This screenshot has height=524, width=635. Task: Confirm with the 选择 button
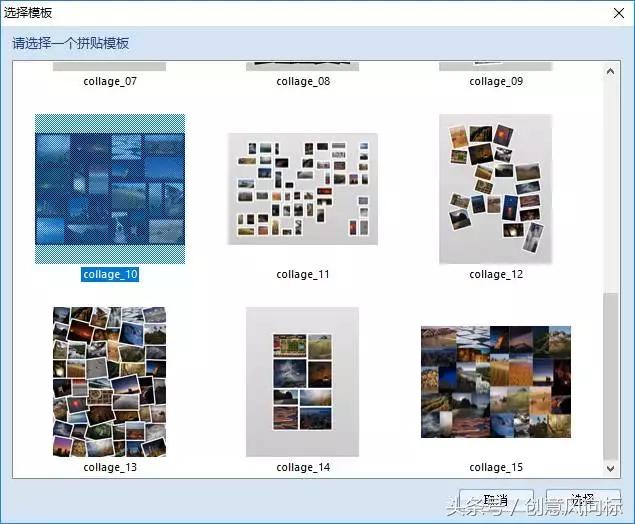click(583, 500)
